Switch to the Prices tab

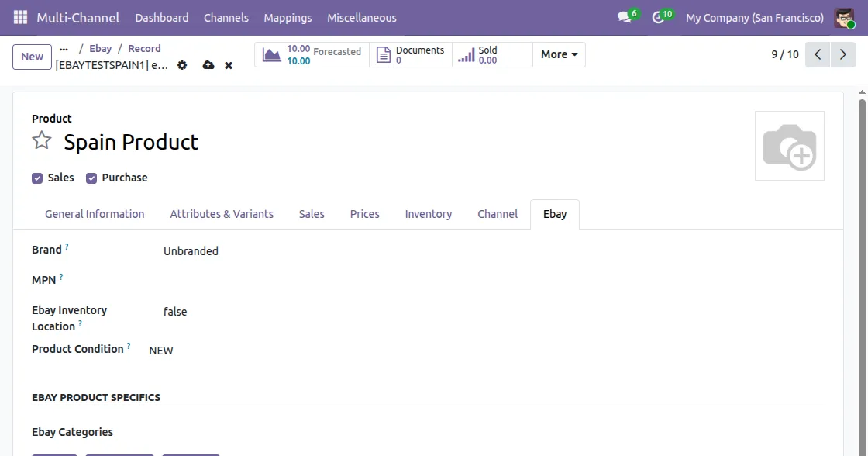pos(365,214)
